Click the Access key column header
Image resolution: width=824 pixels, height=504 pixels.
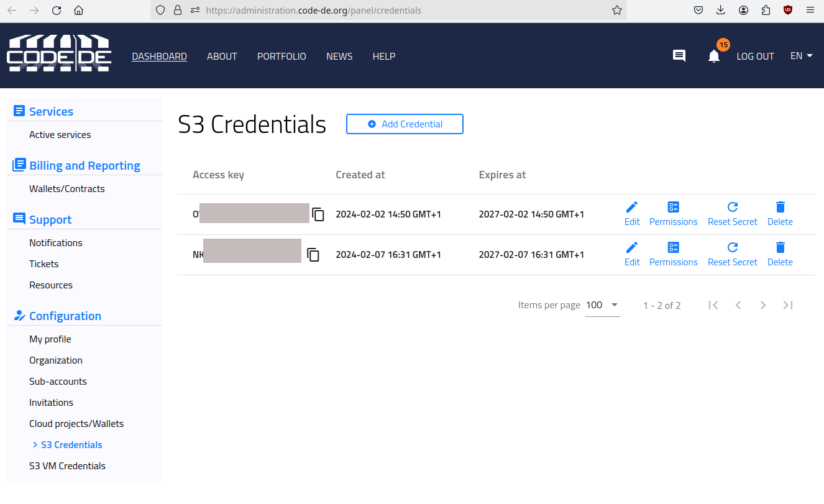pos(218,175)
